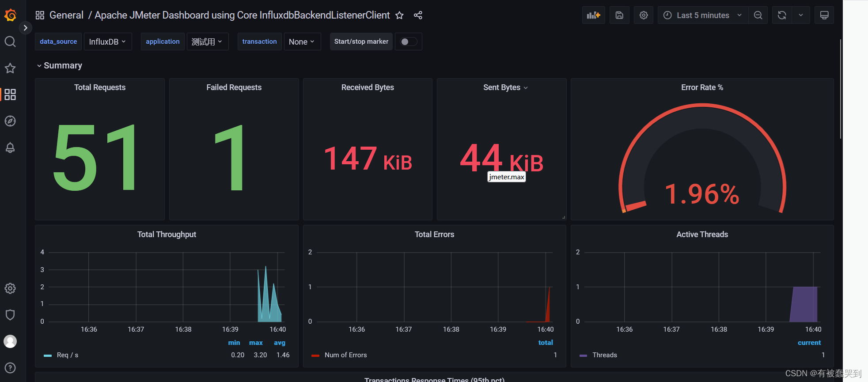The width and height of the screenshot is (868, 382).
Task: Click Req / s teal color swatch
Action: 48,356
